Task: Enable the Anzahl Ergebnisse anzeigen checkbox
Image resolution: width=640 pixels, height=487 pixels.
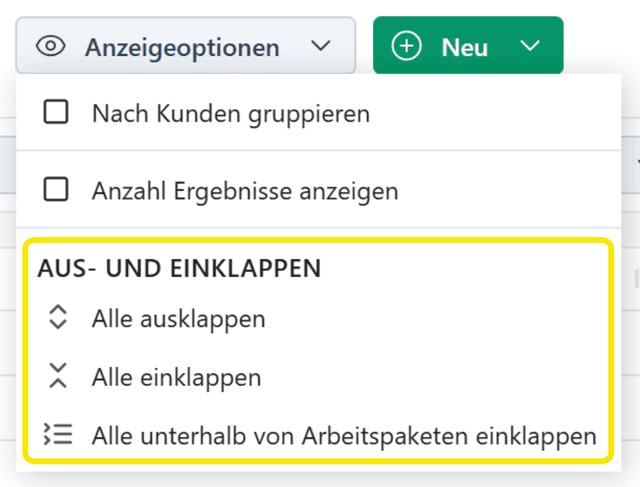Action: tap(56, 189)
